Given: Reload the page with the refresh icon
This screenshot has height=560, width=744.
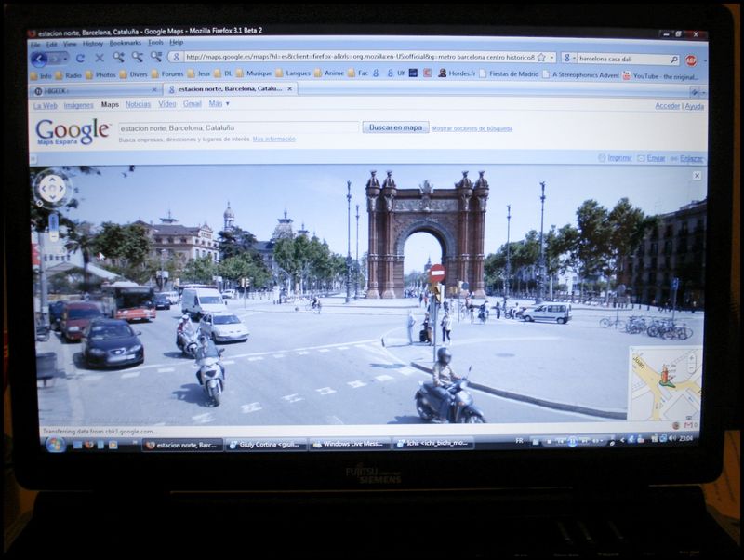Looking at the screenshot, I should [x=80, y=59].
